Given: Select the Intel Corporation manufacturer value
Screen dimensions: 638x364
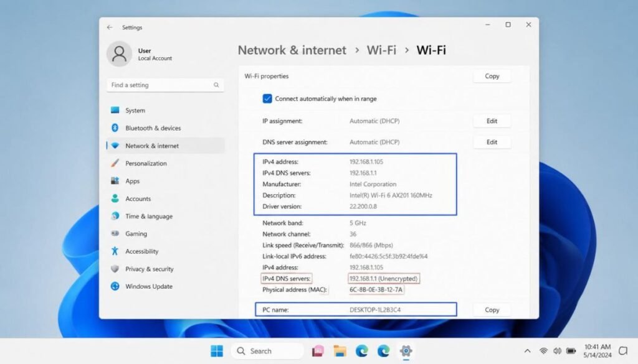Looking at the screenshot, I should [x=373, y=184].
